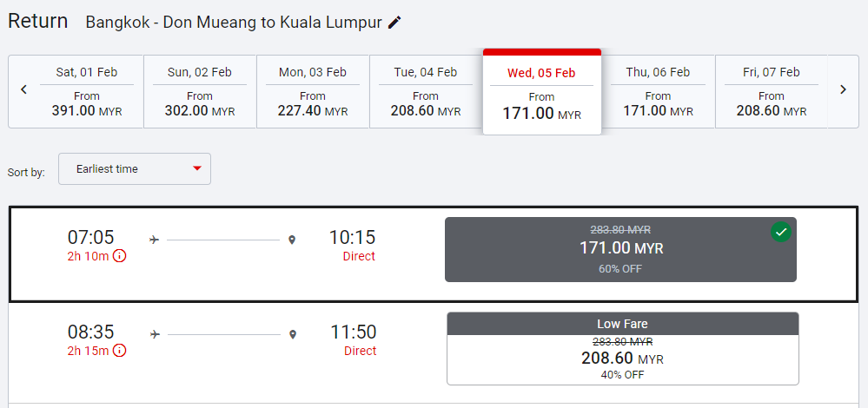The width and height of the screenshot is (868, 408).
Task: Click the airplane icon on 07:05 flight
Action: click(x=155, y=239)
